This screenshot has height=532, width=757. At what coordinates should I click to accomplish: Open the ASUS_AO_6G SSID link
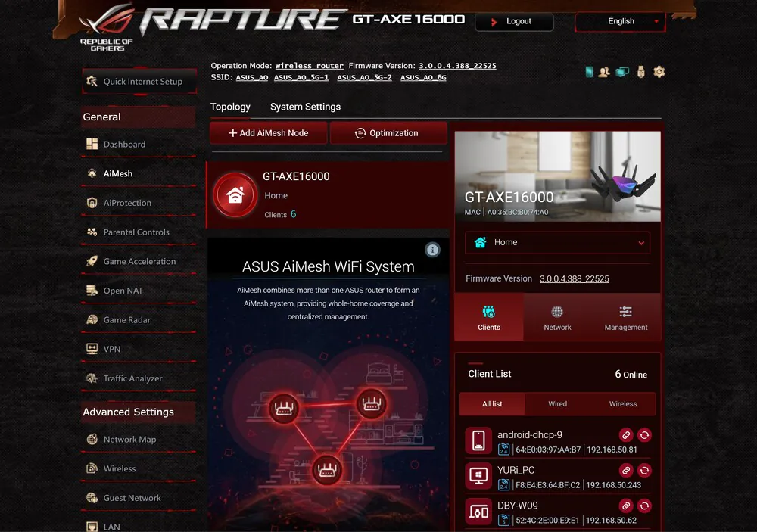tap(423, 77)
